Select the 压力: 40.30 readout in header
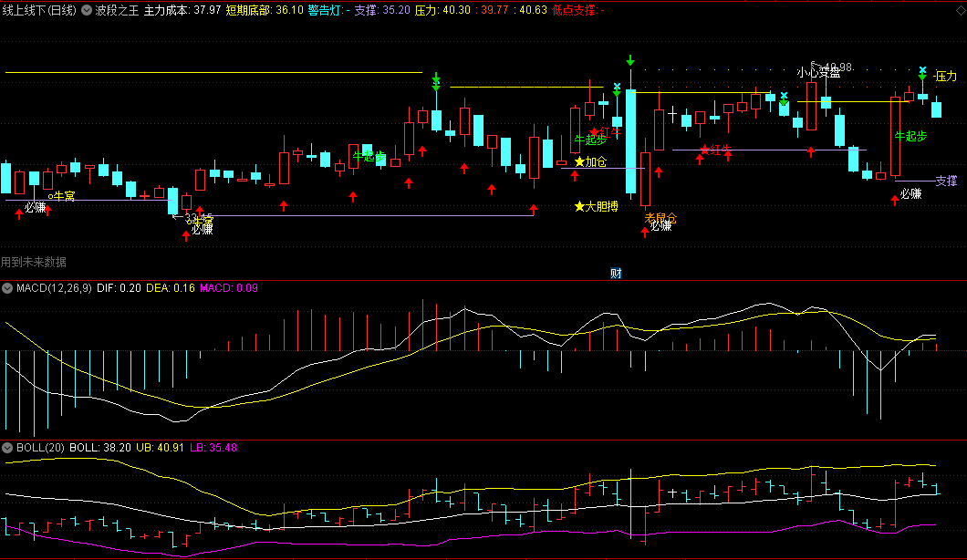Viewport: 967px width, 560px height. coord(442,10)
